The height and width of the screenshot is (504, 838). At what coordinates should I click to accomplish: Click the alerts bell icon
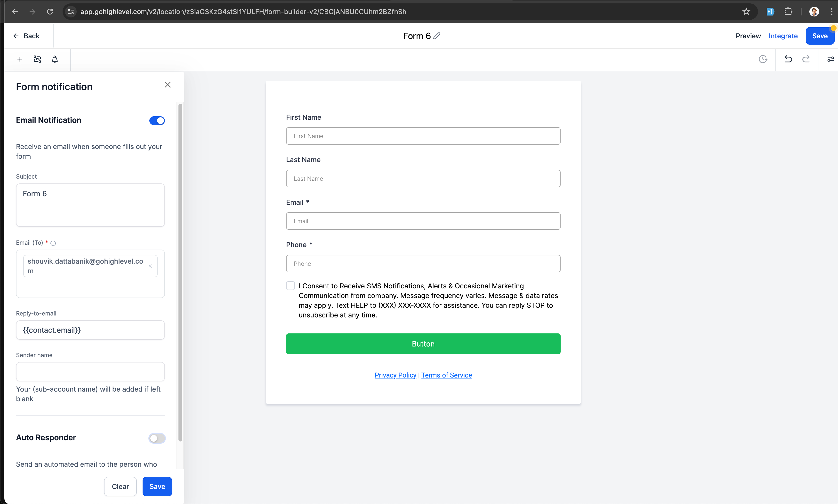[x=55, y=59]
